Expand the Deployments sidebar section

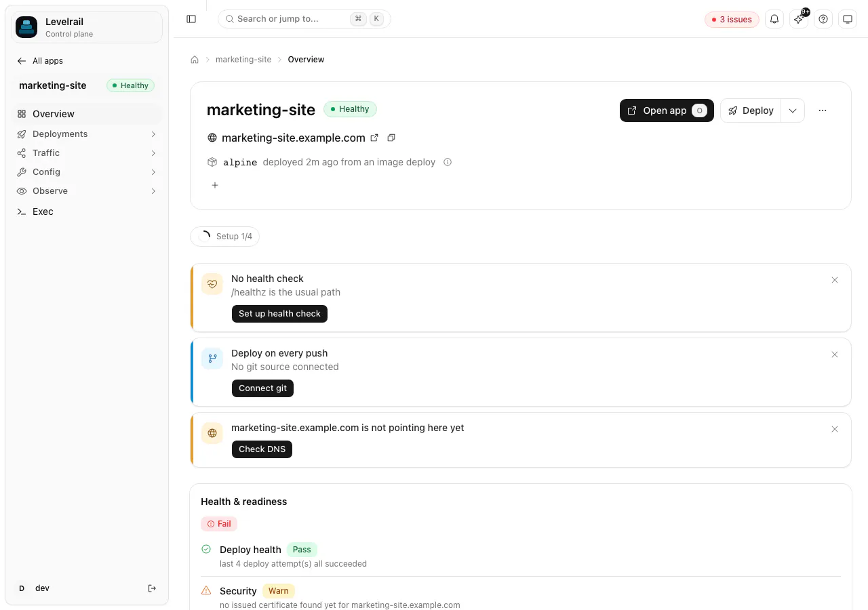point(87,134)
